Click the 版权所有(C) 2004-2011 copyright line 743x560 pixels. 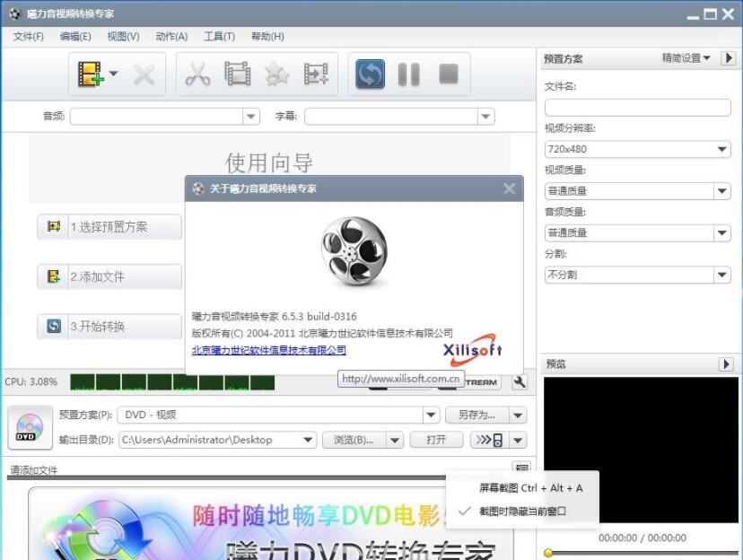[x=322, y=333]
